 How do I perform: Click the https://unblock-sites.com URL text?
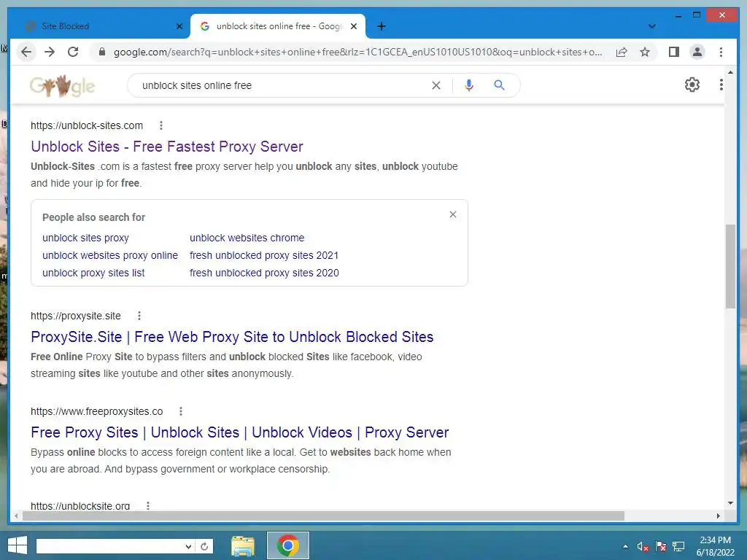pyautogui.click(x=87, y=125)
